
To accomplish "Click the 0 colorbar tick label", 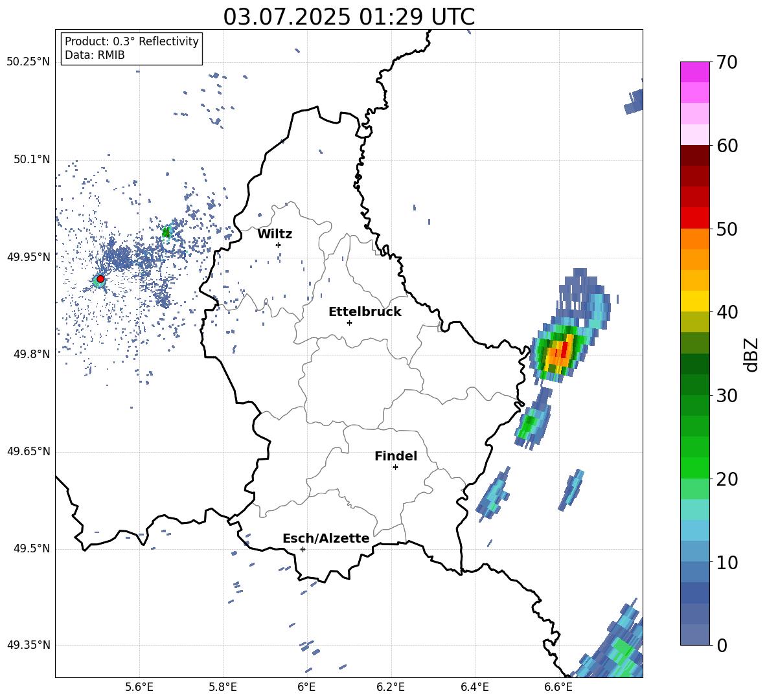I will tap(722, 646).
